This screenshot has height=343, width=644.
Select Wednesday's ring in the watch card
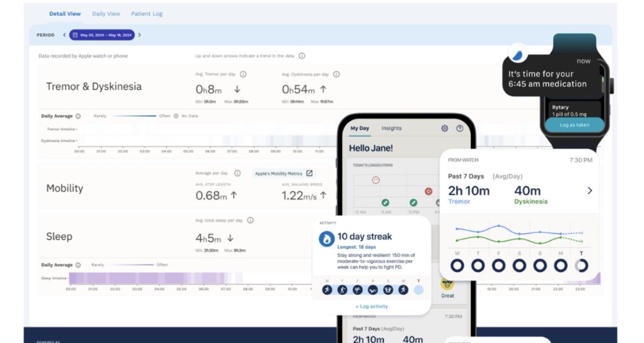coord(457,265)
